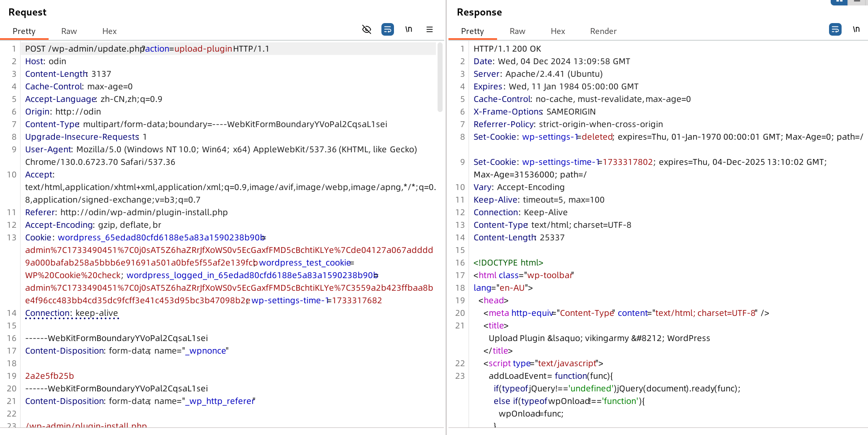Select the Content-Length 25337 header
Screen dimensions: 868x435
tap(519, 237)
